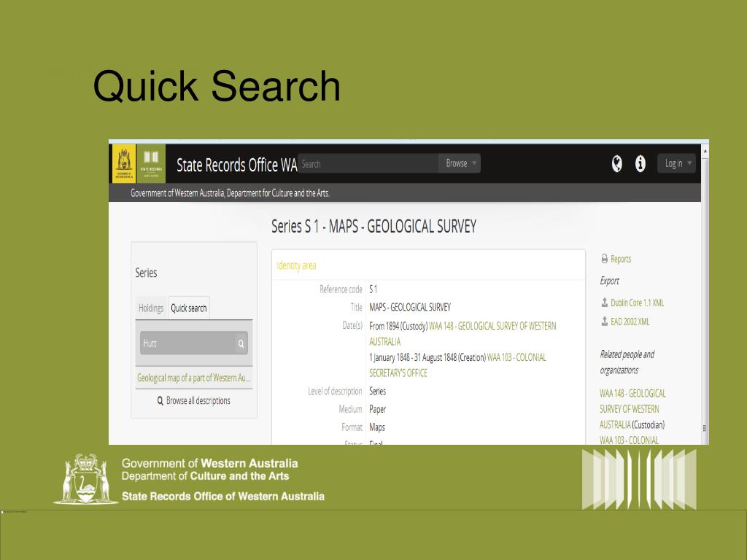This screenshot has height=560, width=747.
Task: Select the Quick search tab
Action: 189,308
